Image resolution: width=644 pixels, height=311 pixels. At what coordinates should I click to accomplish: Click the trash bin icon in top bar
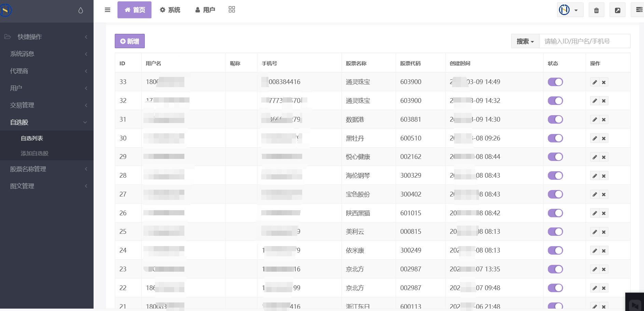point(597,10)
